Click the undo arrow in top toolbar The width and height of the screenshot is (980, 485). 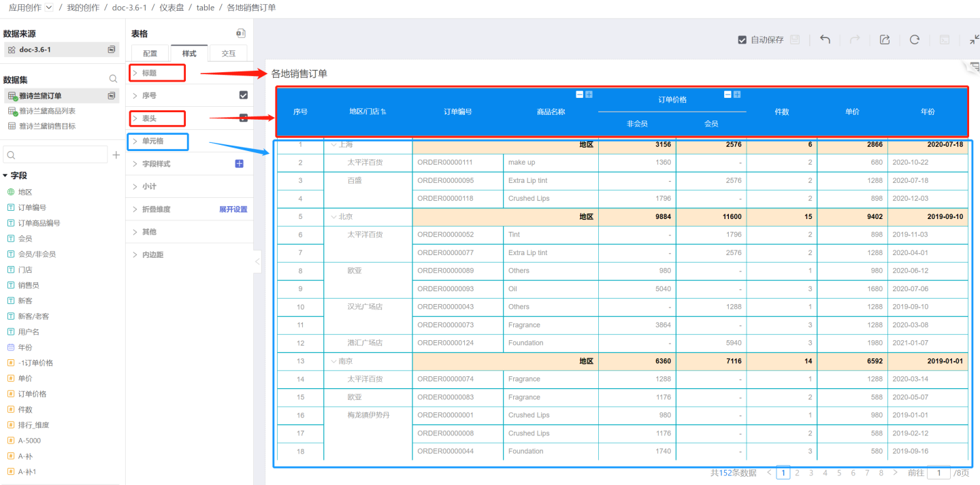[825, 39]
